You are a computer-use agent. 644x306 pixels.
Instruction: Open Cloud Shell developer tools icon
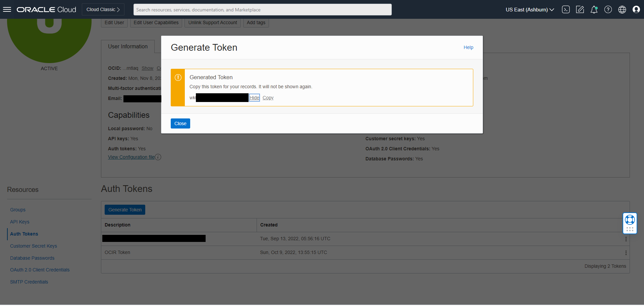coord(566,9)
